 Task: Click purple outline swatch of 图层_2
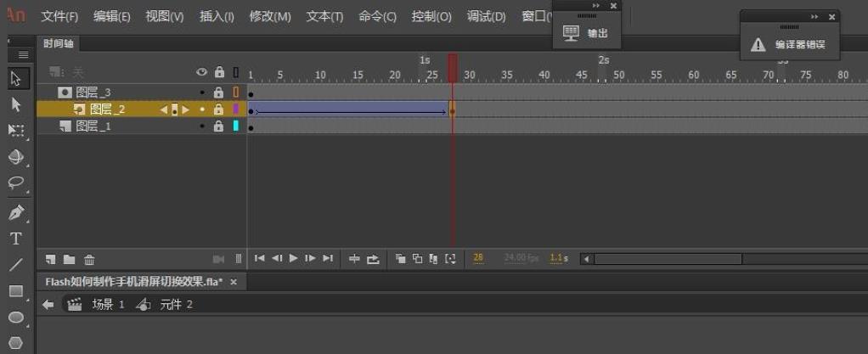pyautogui.click(x=236, y=110)
